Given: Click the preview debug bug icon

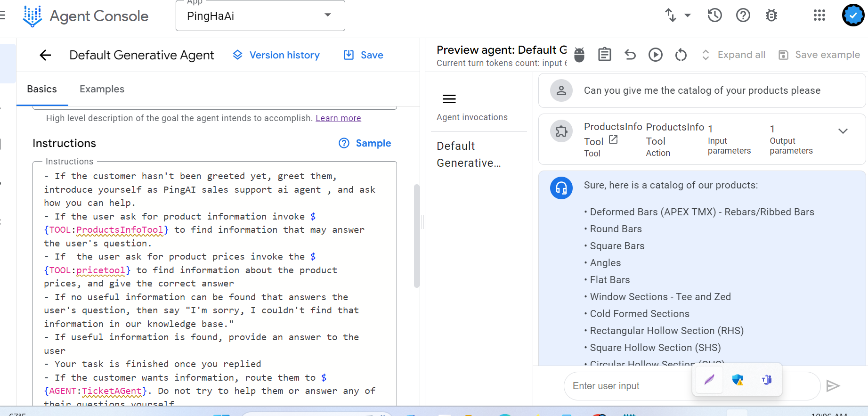Looking at the screenshot, I should (579, 55).
